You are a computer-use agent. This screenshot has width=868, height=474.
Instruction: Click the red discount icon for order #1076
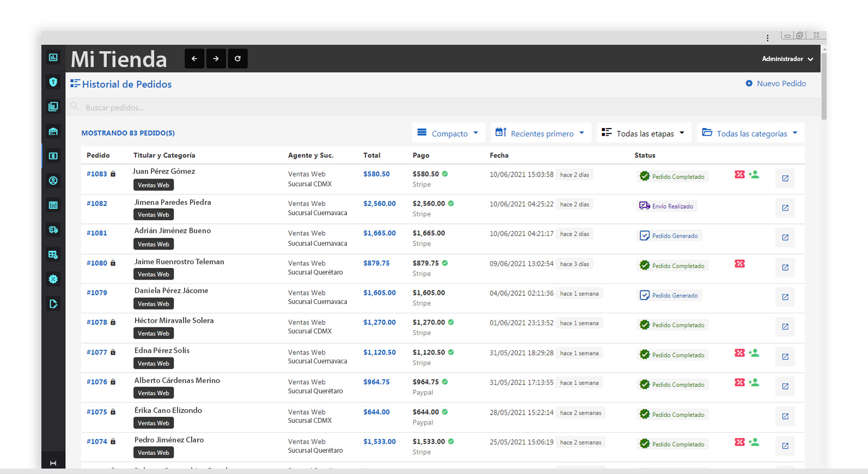(x=739, y=382)
